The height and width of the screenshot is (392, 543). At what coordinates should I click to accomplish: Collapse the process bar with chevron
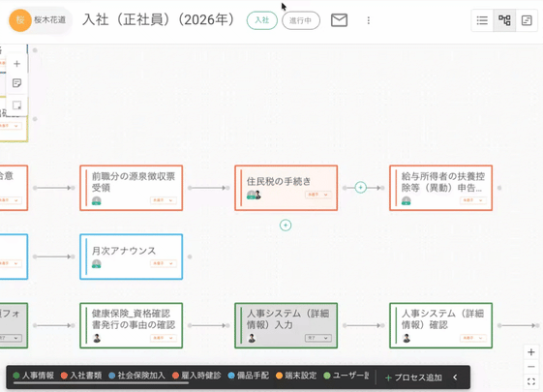[x=455, y=377]
